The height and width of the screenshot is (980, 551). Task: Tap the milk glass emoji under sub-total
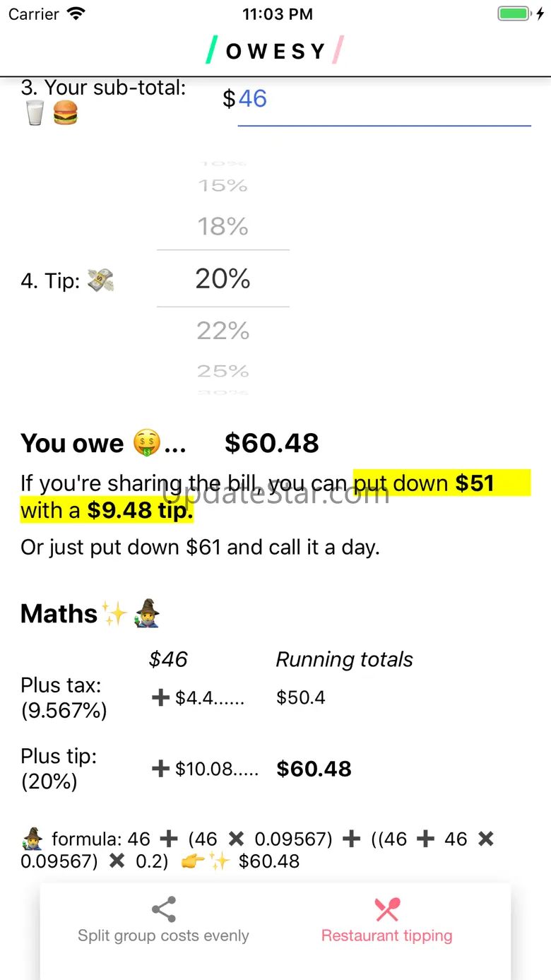coord(35,112)
